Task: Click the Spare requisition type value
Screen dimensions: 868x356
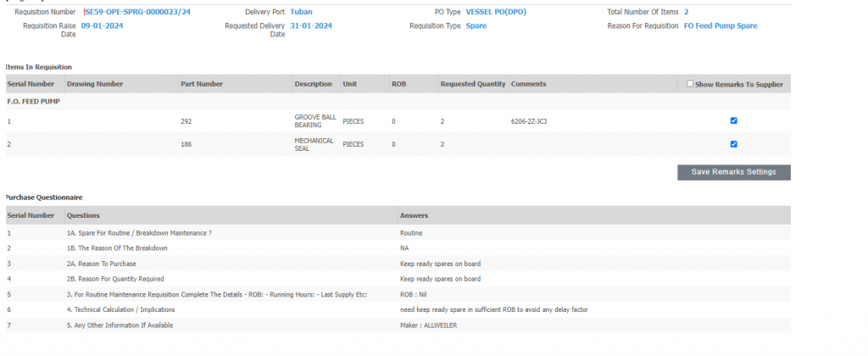Action: pyautogui.click(x=476, y=25)
